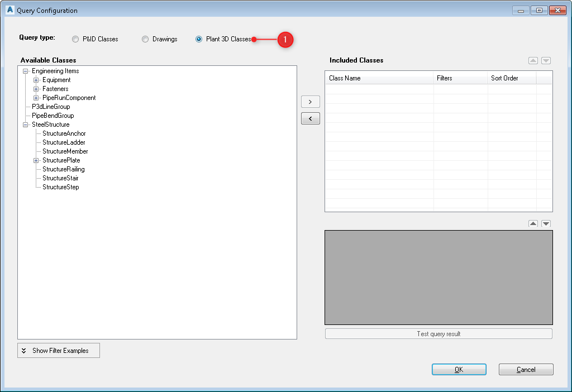Click the Sort Order column header
This screenshot has width=572, height=392.
coord(506,78)
